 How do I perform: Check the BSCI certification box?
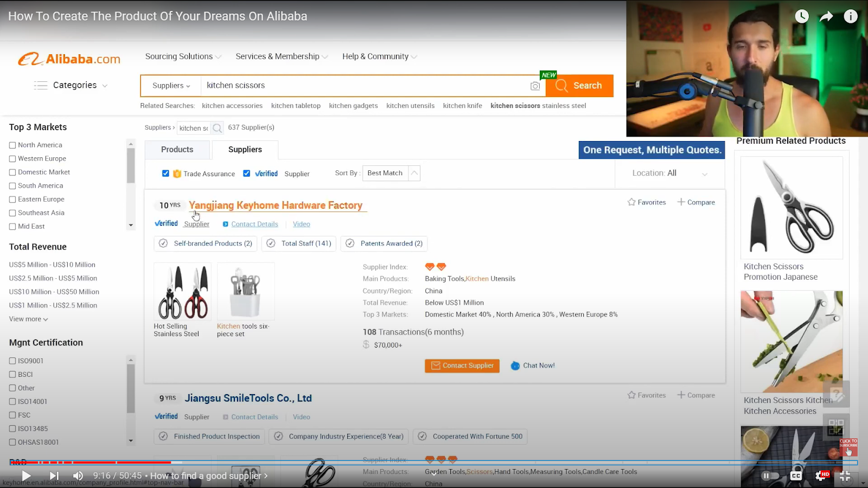[x=12, y=375]
